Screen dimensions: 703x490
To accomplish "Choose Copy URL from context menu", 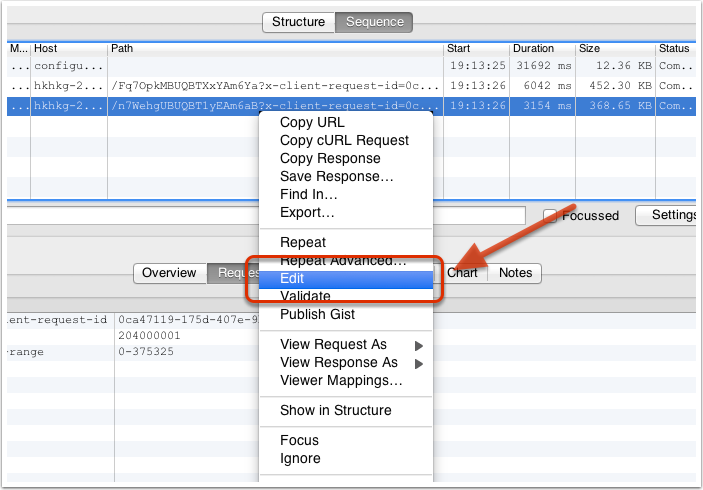I will (x=312, y=122).
